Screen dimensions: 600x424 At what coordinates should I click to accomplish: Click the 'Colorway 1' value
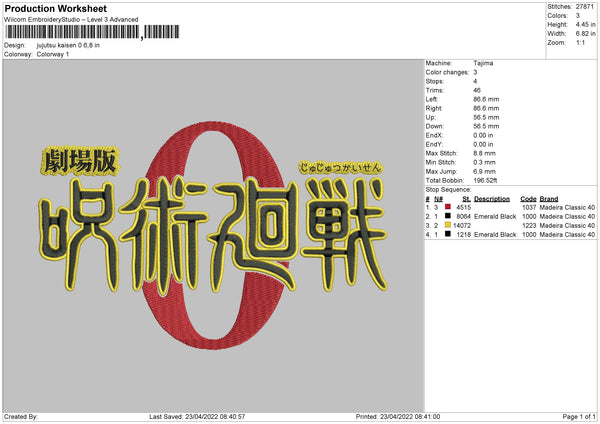click(x=53, y=54)
